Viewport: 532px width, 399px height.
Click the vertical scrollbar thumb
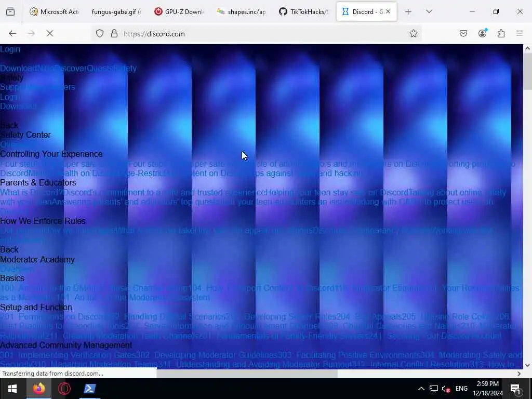point(528,71)
